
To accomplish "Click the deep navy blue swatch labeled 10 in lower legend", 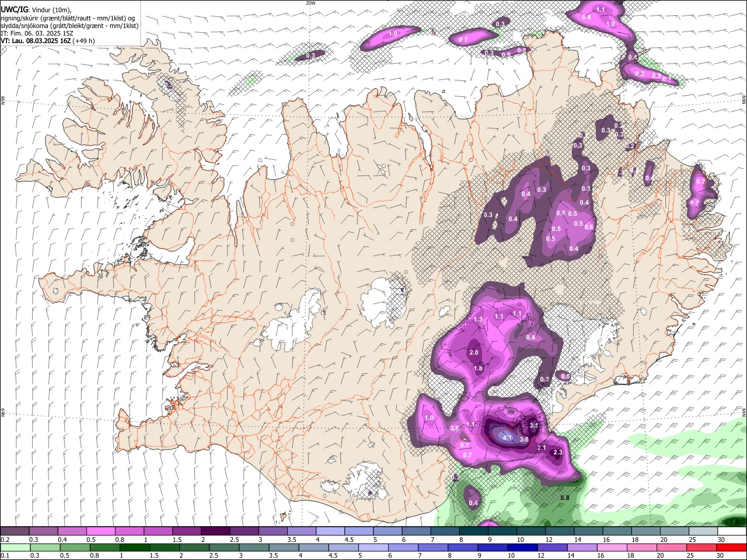I will [x=522, y=547].
